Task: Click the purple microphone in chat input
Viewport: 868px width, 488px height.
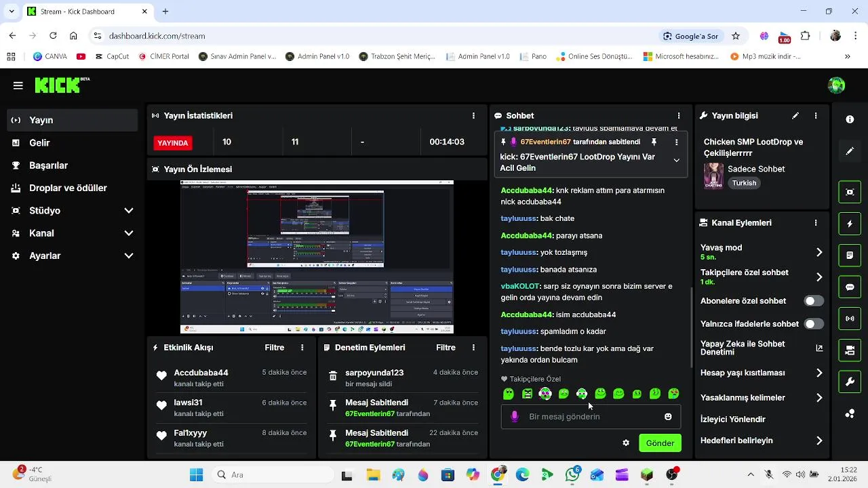Action: pyautogui.click(x=515, y=417)
